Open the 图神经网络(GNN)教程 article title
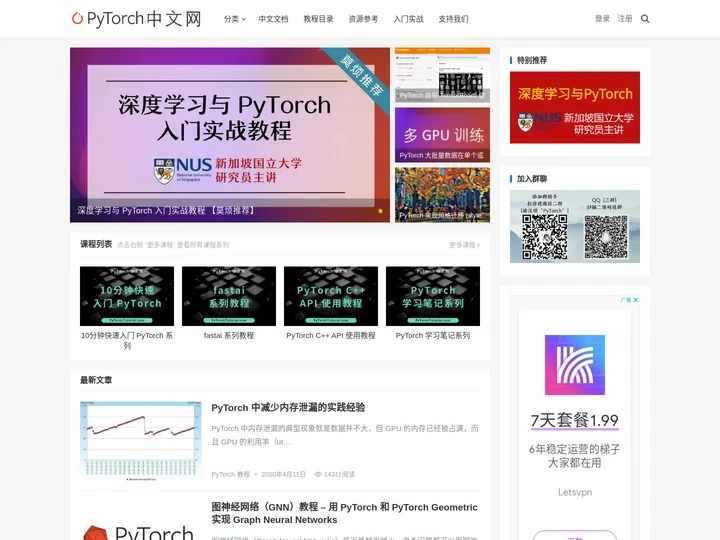Screen dimensions: 720x540 [x=344, y=513]
